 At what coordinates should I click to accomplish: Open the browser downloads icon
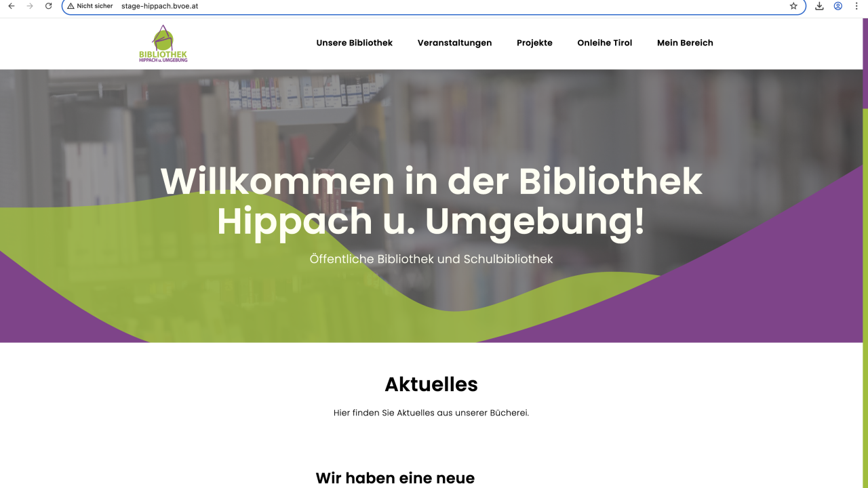[x=819, y=6]
